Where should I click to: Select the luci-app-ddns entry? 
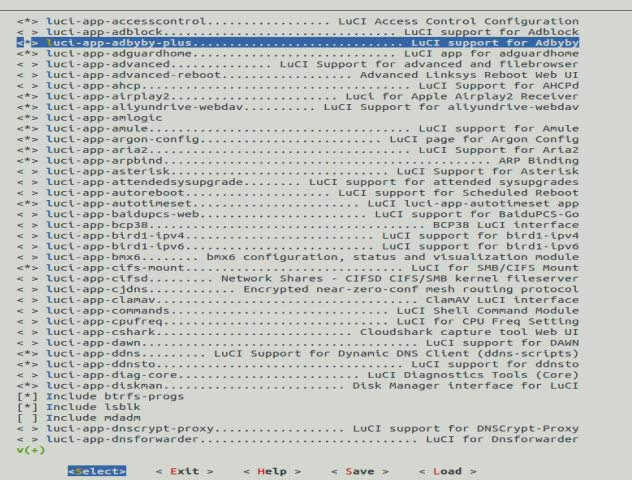point(298,353)
